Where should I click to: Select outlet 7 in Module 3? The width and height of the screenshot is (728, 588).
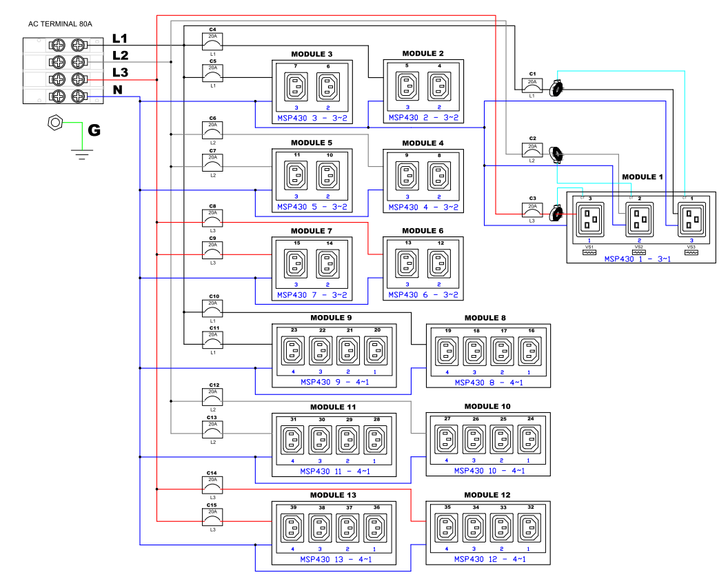click(x=296, y=87)
